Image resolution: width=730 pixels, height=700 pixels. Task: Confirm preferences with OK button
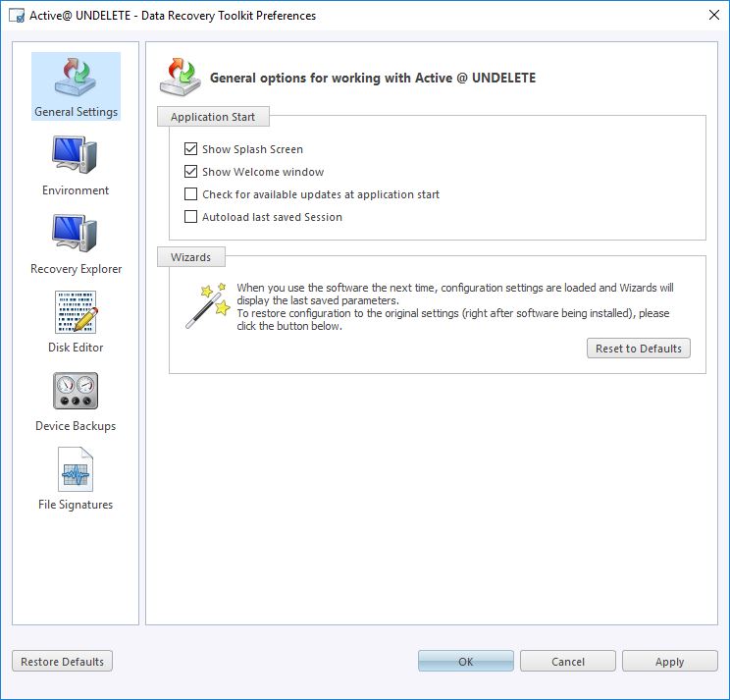click(x=465, y=662)
